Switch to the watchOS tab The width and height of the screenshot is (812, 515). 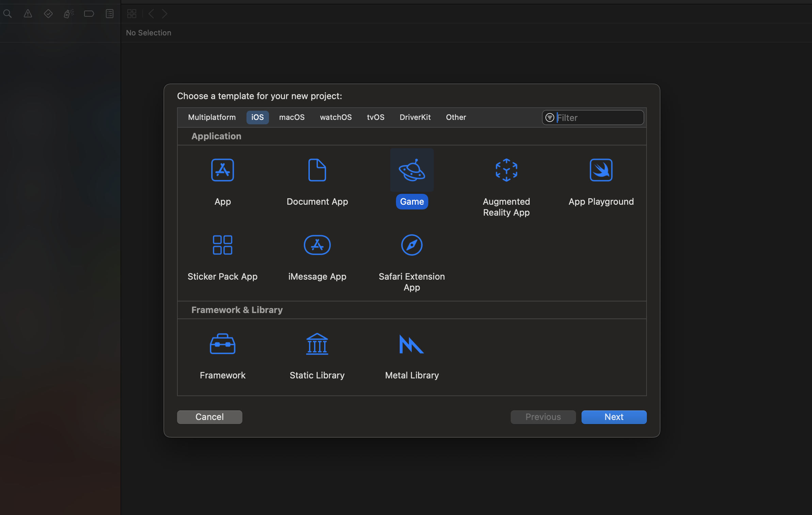[336, 117]
